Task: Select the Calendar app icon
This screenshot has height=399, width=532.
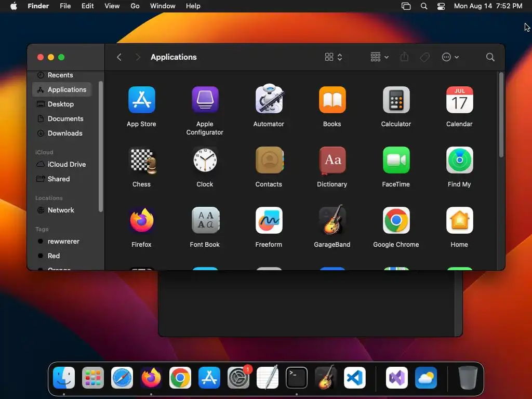Action: (x=459, y=100)
